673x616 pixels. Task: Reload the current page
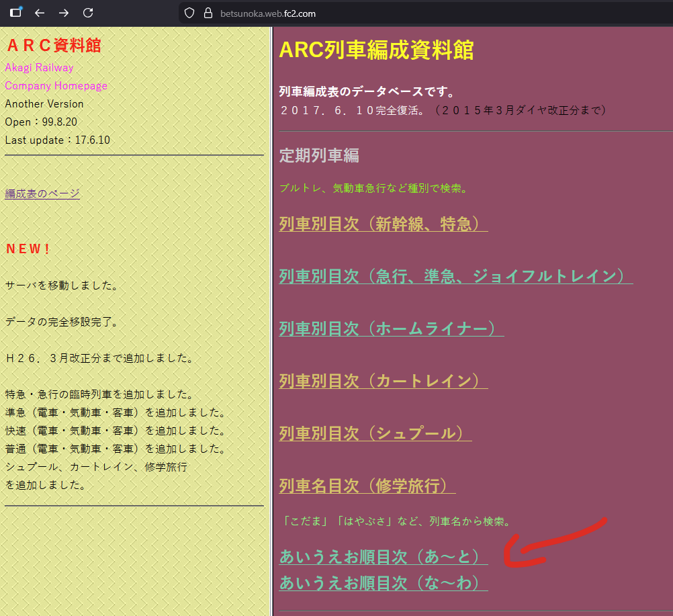click(x=88, y=13)
